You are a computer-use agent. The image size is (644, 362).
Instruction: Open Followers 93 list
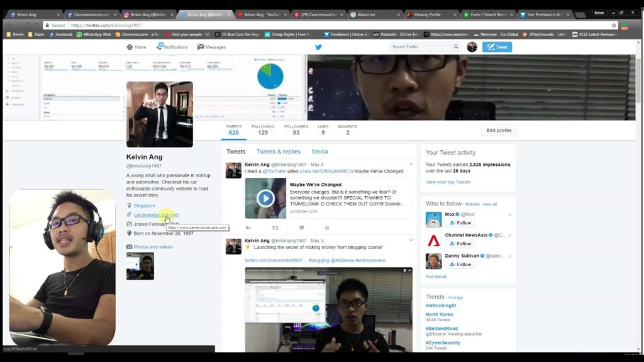click(x=296, y=129)
